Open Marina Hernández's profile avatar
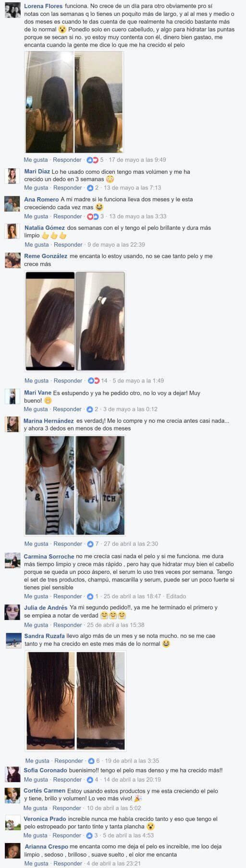This screenshot has height=868, width=246. click(12, 424)
